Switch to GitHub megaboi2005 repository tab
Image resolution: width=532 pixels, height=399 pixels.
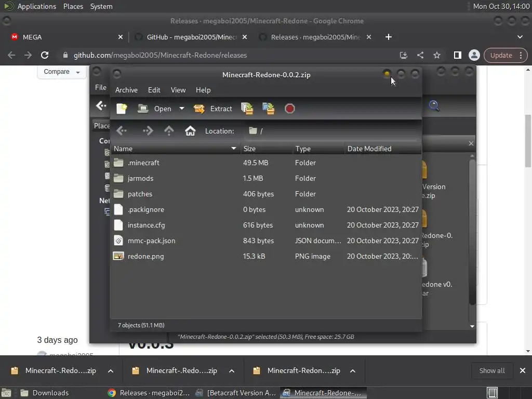191,37
